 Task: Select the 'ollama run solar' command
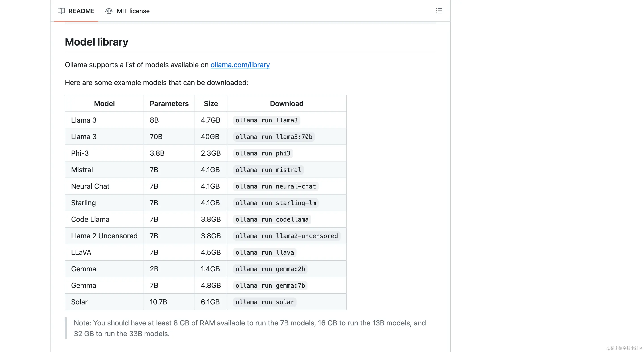(x=265, y=302)
